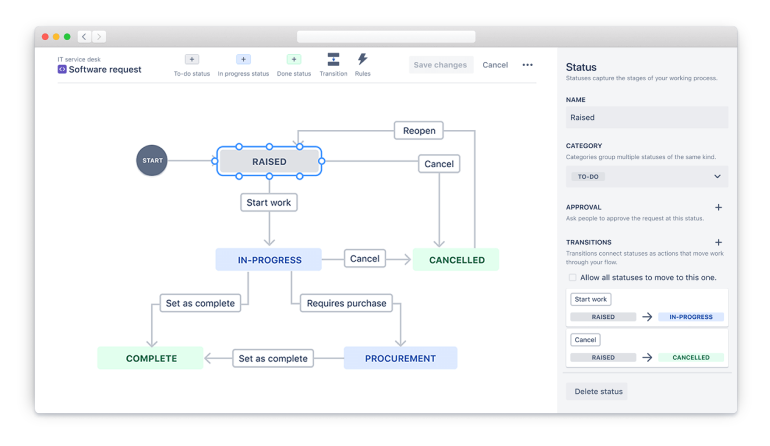Open the three-dot more options menu

coord(528,65)
